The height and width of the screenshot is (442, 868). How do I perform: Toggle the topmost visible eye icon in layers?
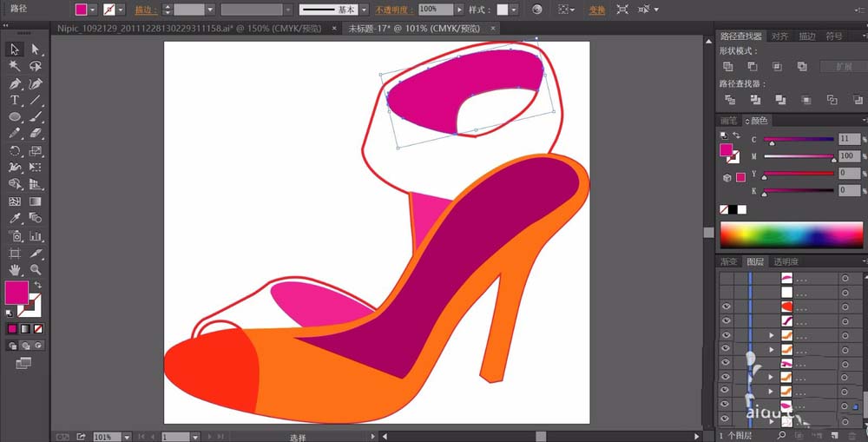[727, 307]
